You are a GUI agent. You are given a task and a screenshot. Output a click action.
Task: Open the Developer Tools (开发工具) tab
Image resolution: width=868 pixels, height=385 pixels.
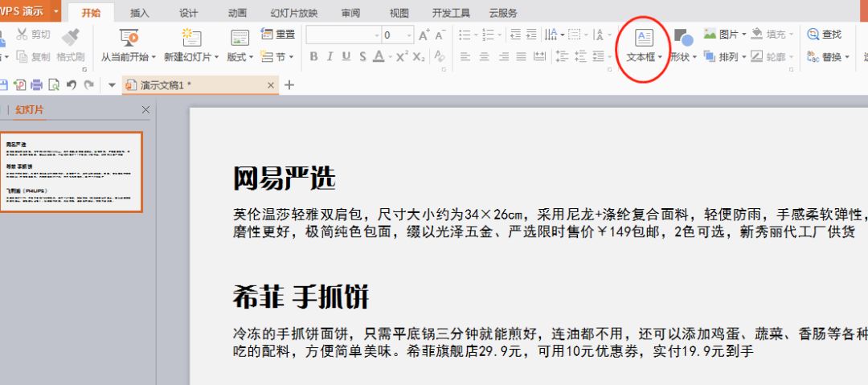pyautogui.click(x=451, y=14)
